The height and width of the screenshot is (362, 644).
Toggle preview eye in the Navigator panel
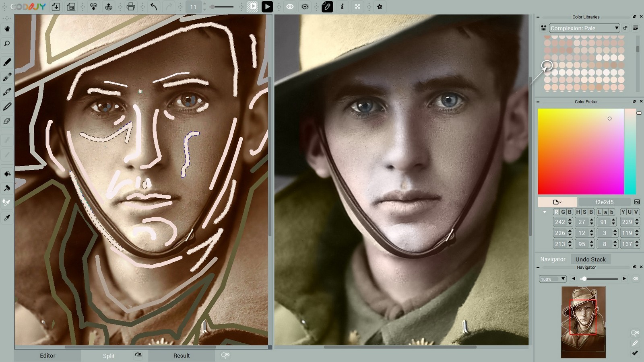click(636, 278)
